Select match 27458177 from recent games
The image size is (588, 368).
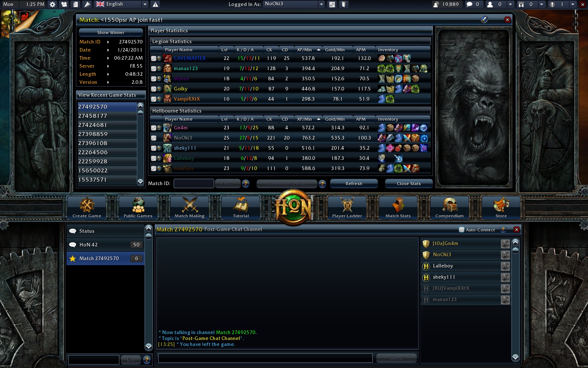coord(107,116)
